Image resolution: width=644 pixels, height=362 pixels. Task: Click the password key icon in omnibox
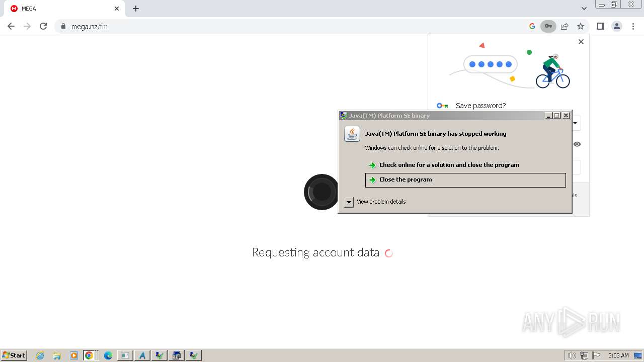[x=548, y=26]
